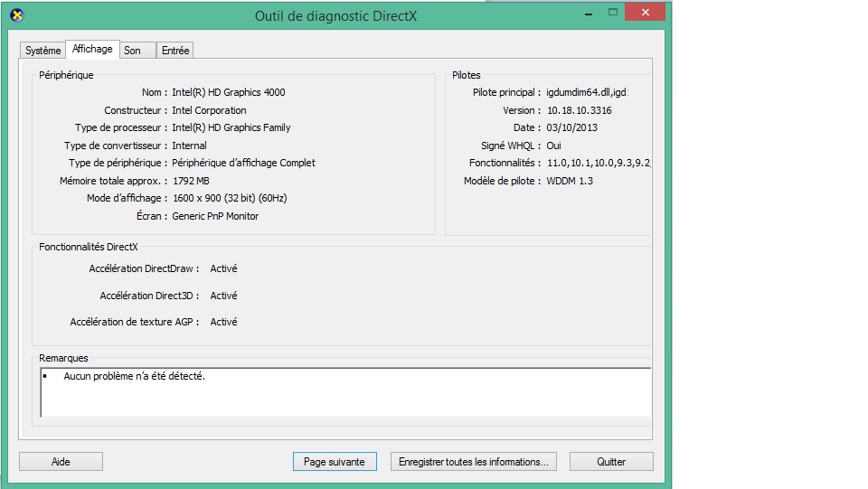Screen dimensions: 868x489
Task: Click the 'Périphérique' group heading
Action: 66,75
